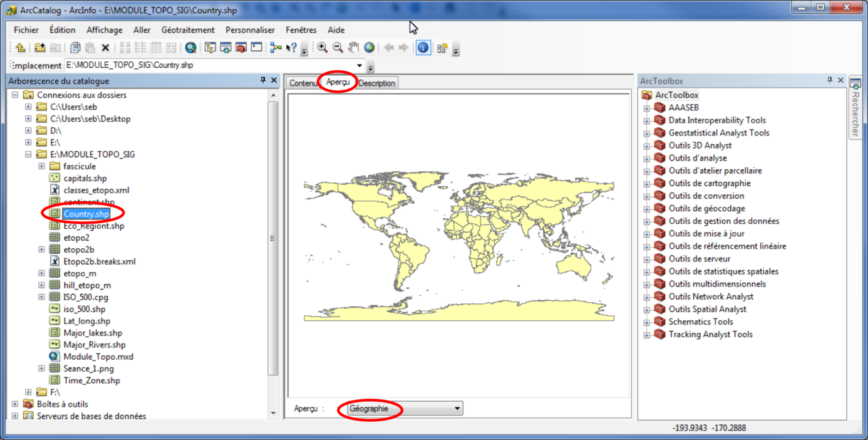This screenshot has width=868, height=440.
Task: Select Major_Rivers.shp in catalog tree
Action: click(94, 345)
